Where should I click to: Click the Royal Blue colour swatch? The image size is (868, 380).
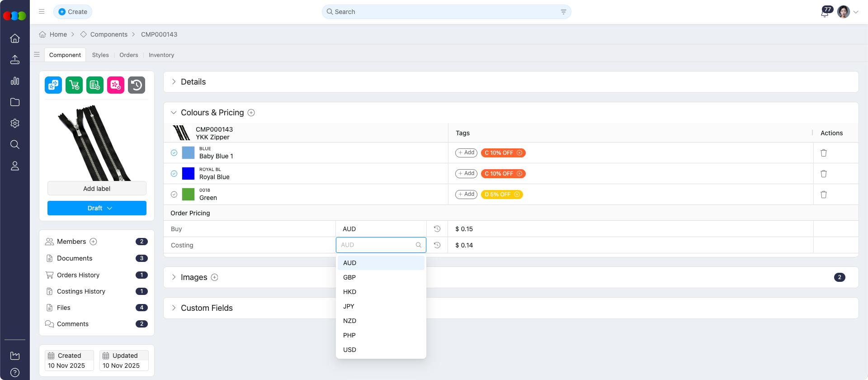click(x=188, y=174)
